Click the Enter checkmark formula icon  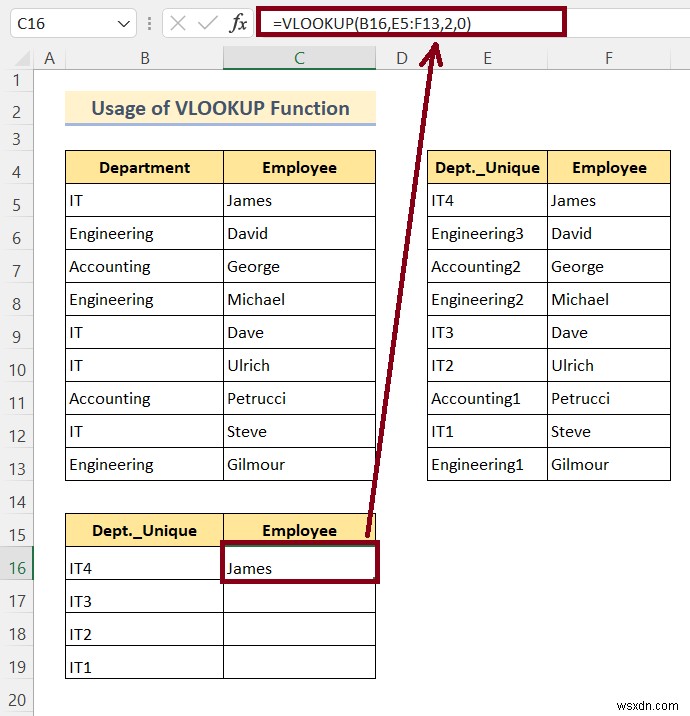(208, 23)
